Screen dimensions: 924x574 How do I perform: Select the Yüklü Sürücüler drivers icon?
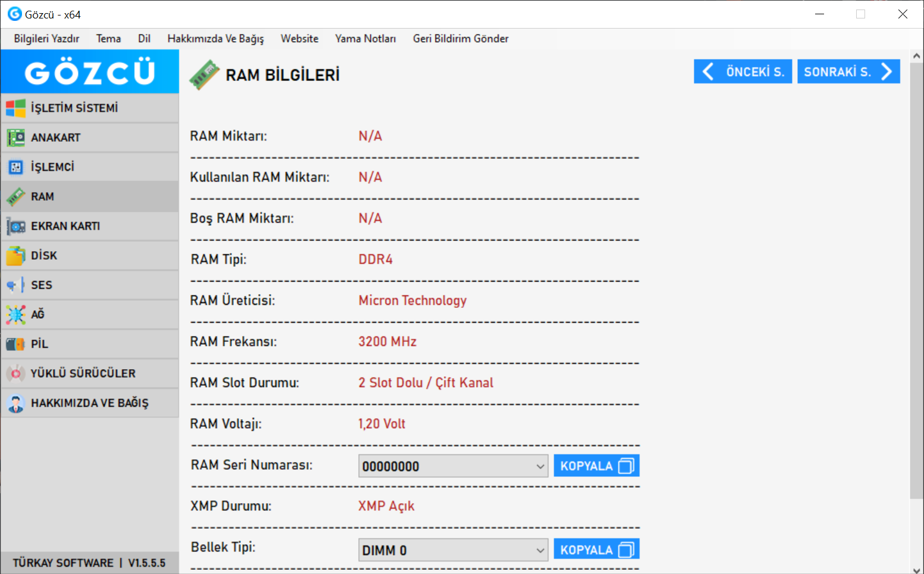tap(16, 373)
